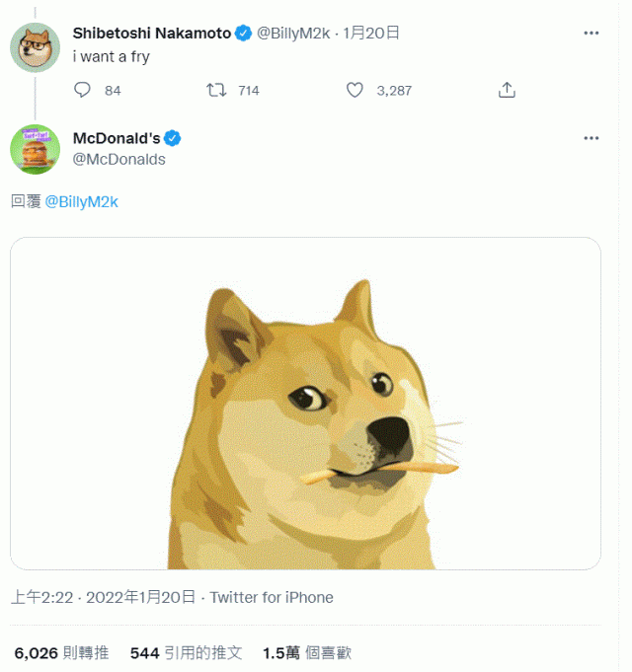Open Shibetoshi Nakamoto's Doge avatar
Screen dimensions: 632x672
coord(35,46)
